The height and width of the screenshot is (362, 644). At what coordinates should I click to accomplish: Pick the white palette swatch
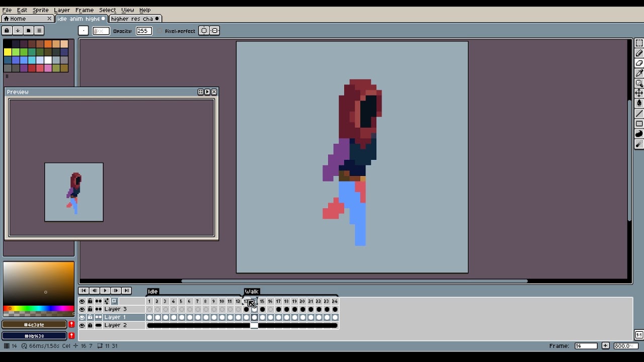[48, 60]
